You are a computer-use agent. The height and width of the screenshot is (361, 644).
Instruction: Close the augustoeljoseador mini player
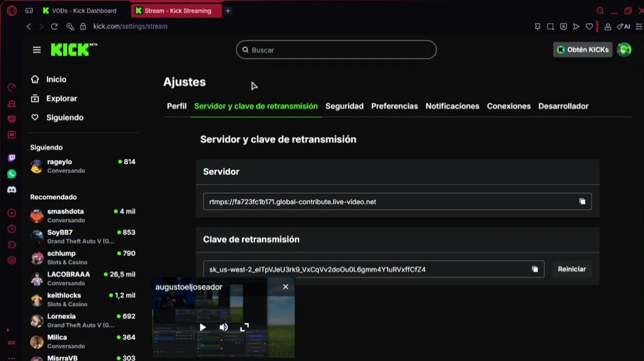[x=285, y=287]
